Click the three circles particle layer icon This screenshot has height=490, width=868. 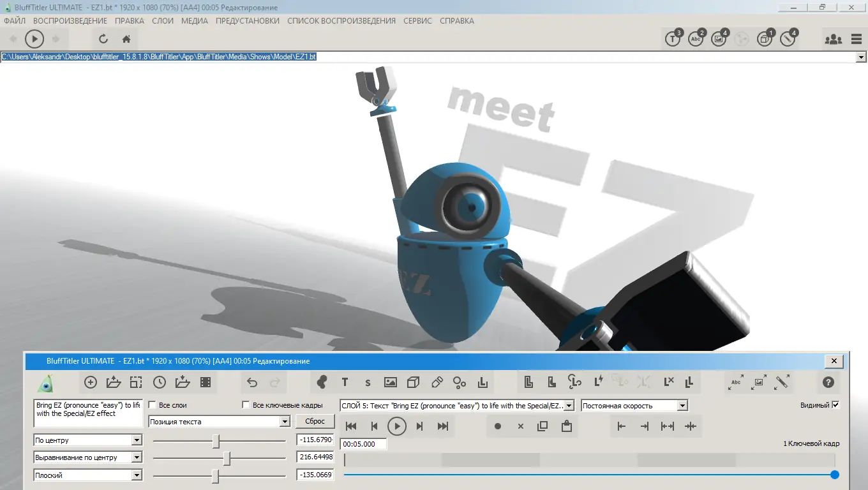coord(460,382)
